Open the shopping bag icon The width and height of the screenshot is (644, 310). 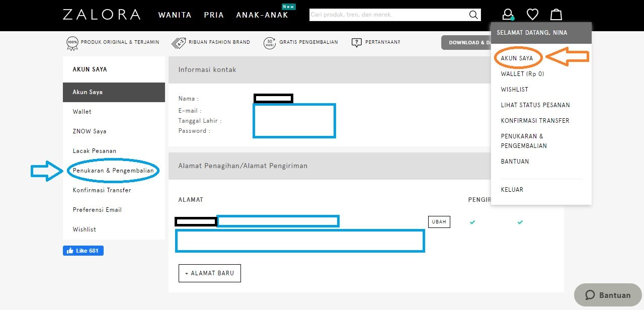click(556, 15)
